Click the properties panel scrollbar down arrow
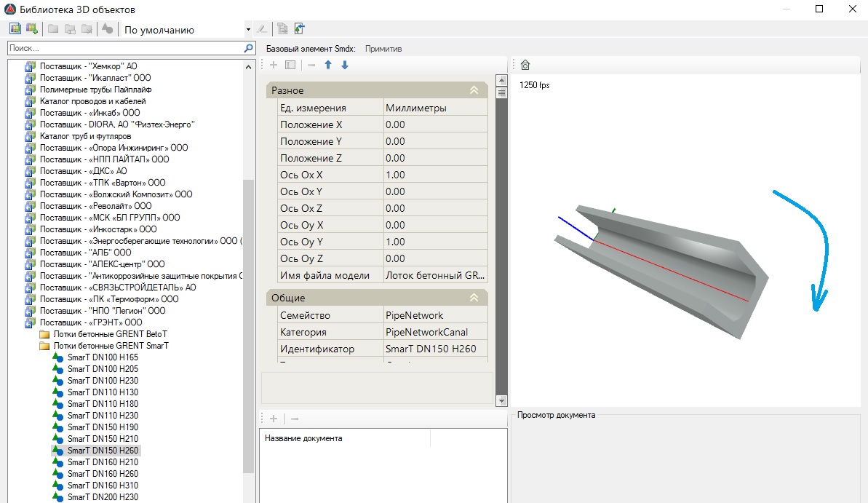This screenshot has height=503, width=868. [501, 401]
